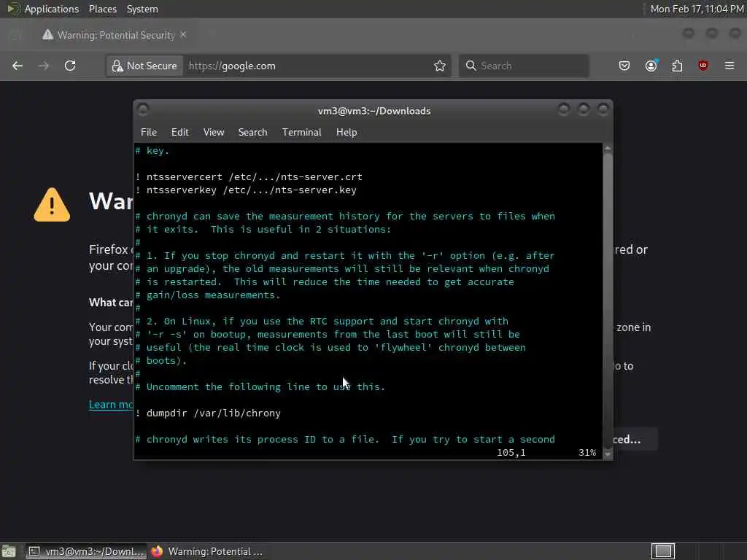747x560 pixels.
Task: Bookmark this page with star icon
Action: pos(440,66)
